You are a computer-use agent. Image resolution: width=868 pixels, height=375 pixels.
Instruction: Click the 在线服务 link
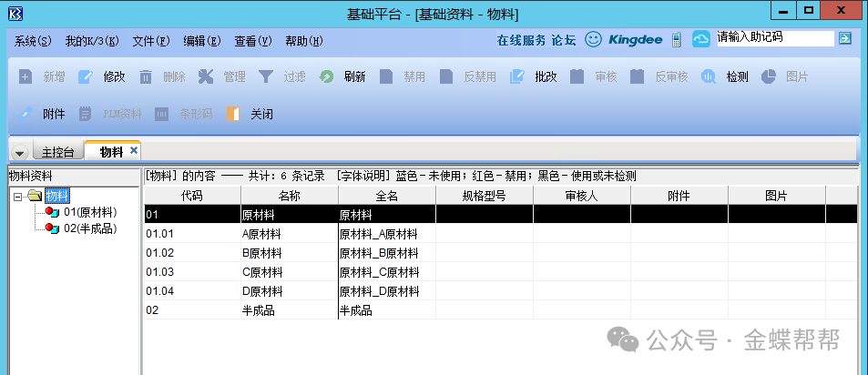click(521, 41)
